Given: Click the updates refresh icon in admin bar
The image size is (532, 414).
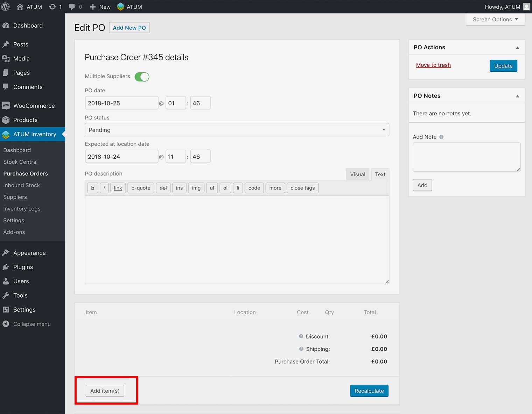Looking at the screenshot, I should pos(52,7).
